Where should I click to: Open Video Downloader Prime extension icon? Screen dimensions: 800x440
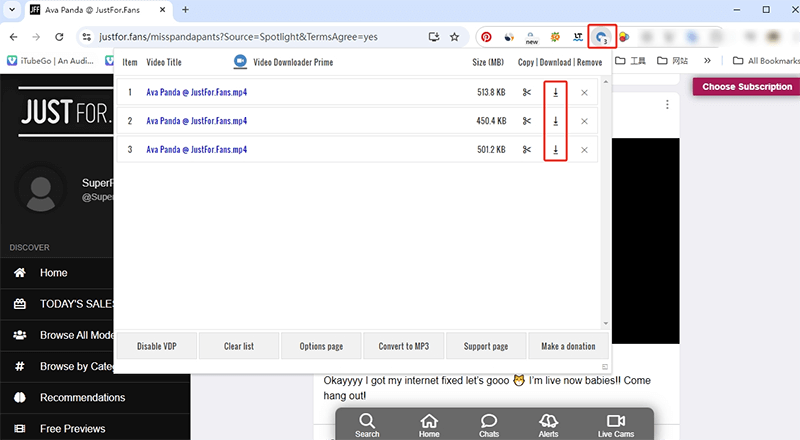pyautogui.click(x=602, y=37)
